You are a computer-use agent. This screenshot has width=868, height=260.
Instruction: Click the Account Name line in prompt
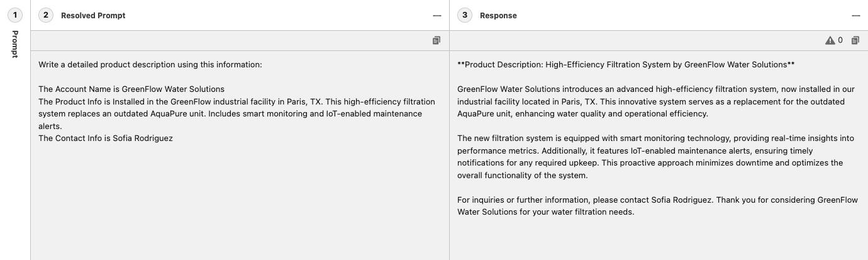pos(131,89)
